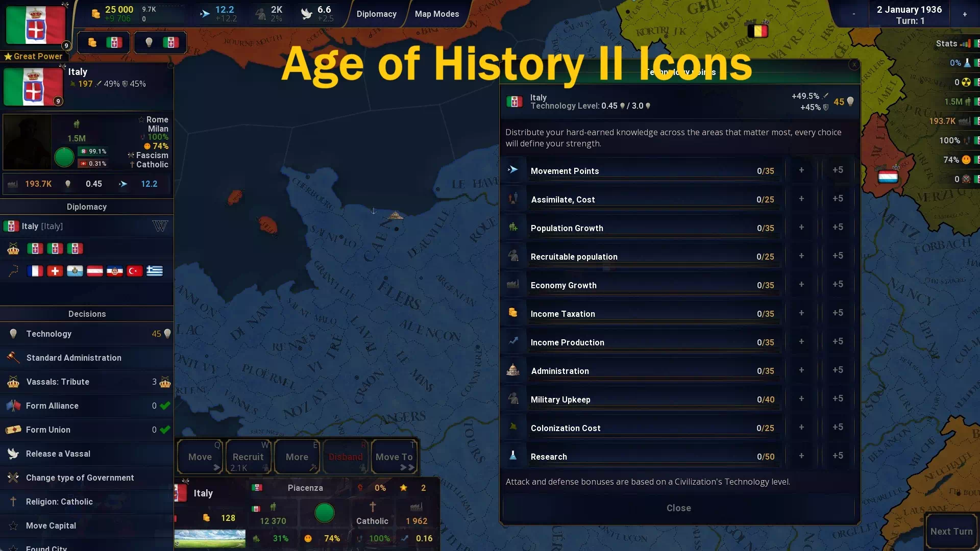Click the movement points arrow icon in top bar

(x=205, y=14)
